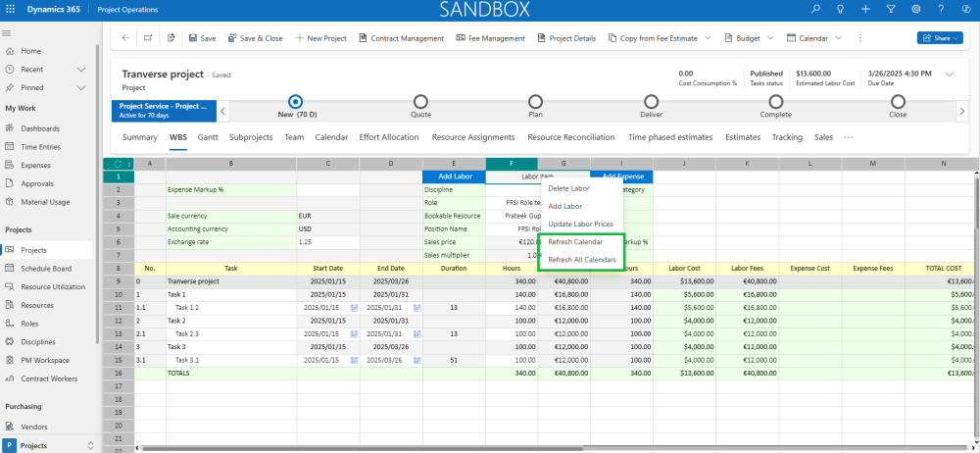This screenshot has height=453, width=980.
Task: Open PM Workspace in the sidebar
Action: tap(47, 361)
